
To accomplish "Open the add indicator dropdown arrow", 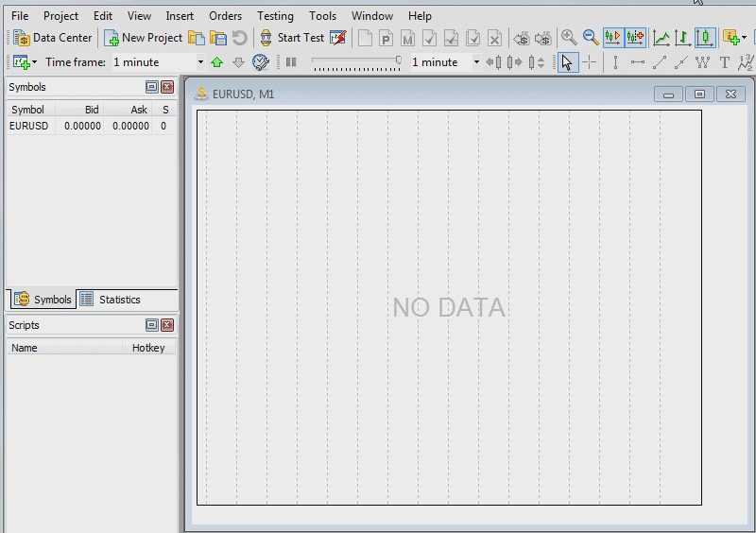I will 745,38.
